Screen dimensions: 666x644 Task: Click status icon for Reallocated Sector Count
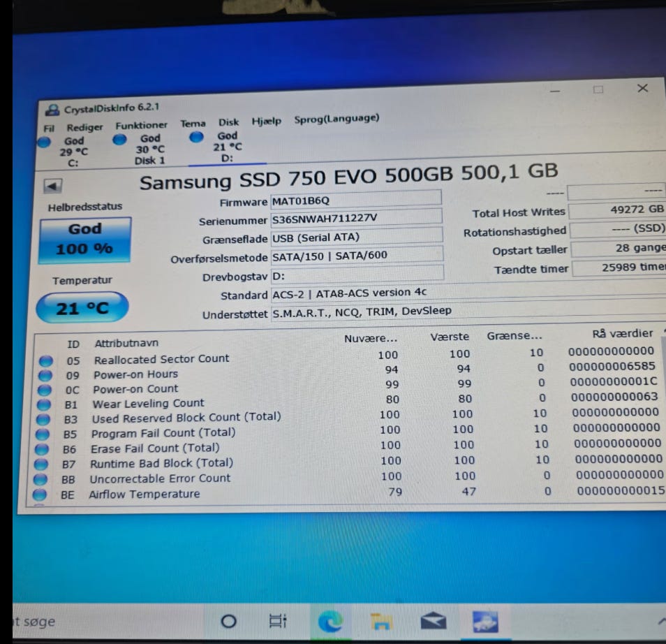46,361
